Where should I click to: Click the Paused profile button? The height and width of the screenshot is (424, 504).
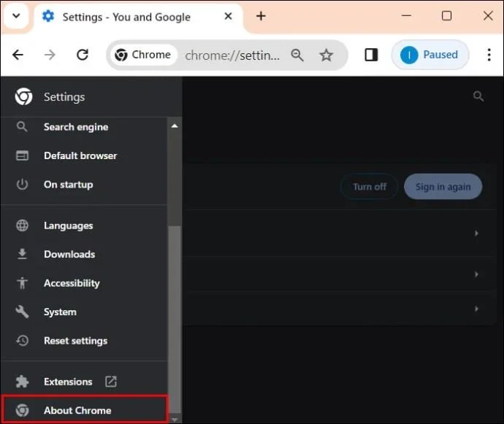tap(430, 55)
